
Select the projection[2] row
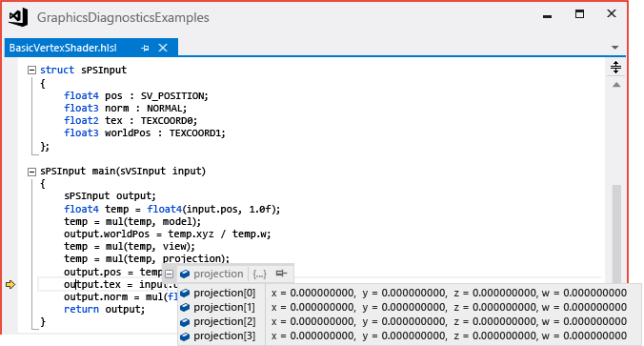tap(410, 322)
